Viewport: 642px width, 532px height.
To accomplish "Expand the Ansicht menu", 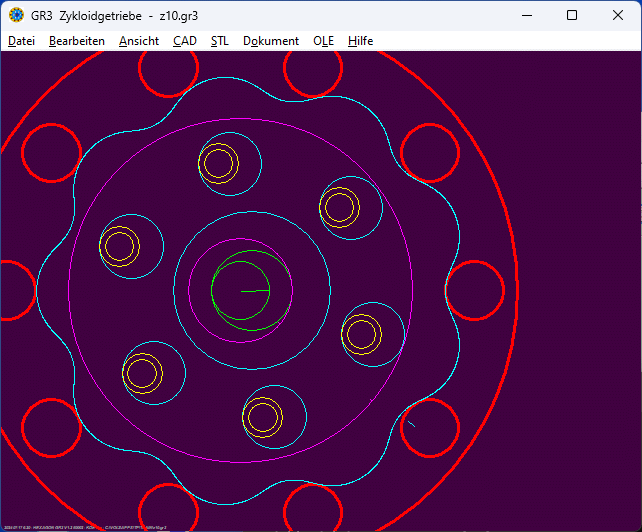I will (139, 41).
